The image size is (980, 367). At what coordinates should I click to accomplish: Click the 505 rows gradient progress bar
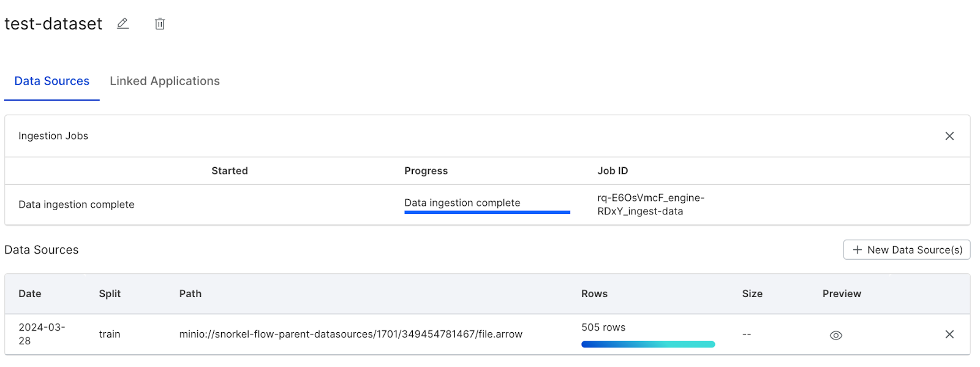click(648, 344)
